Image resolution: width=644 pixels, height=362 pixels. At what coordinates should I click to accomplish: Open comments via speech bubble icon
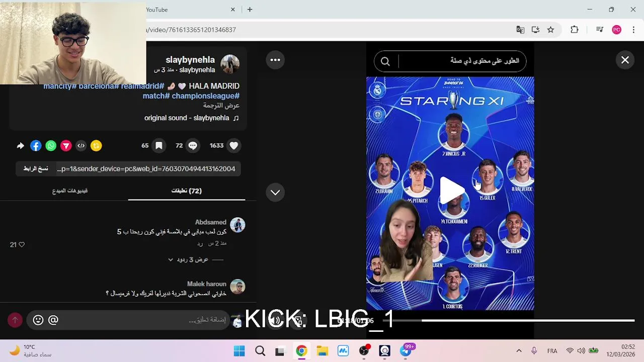point(193,146)
